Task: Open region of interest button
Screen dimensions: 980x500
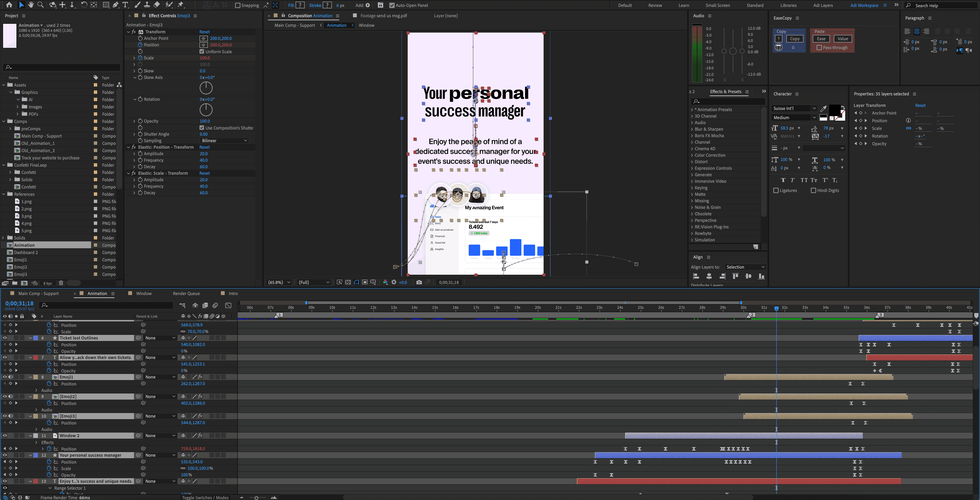Action: click(364, 282)
